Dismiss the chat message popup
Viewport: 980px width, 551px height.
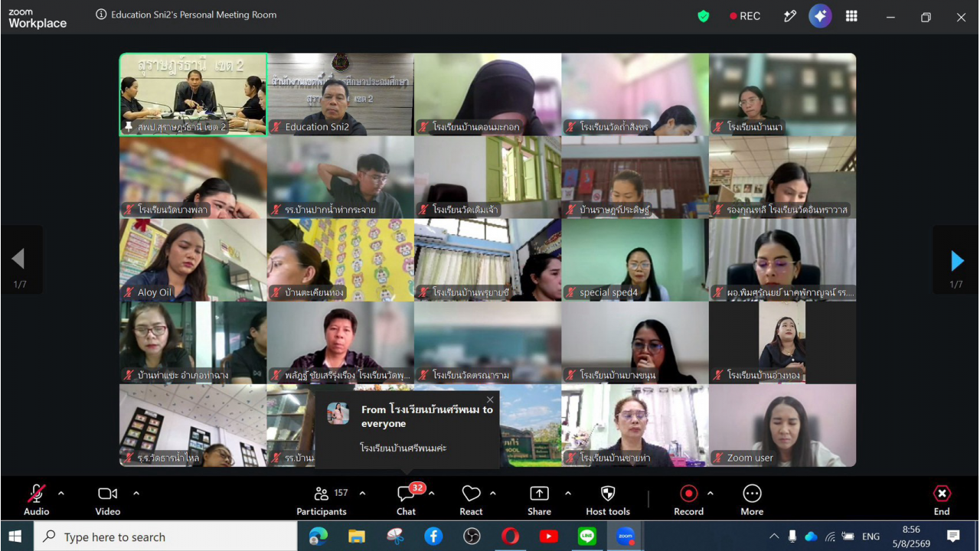490,399
